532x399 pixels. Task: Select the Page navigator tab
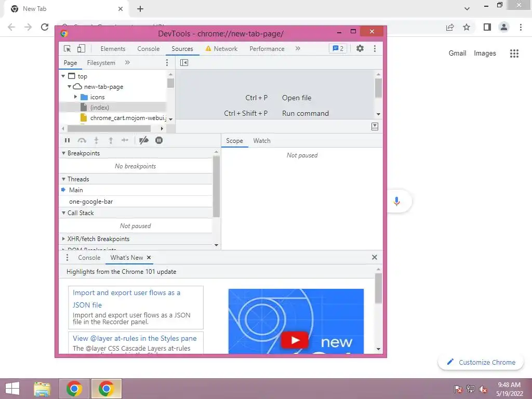pos(70,63)
